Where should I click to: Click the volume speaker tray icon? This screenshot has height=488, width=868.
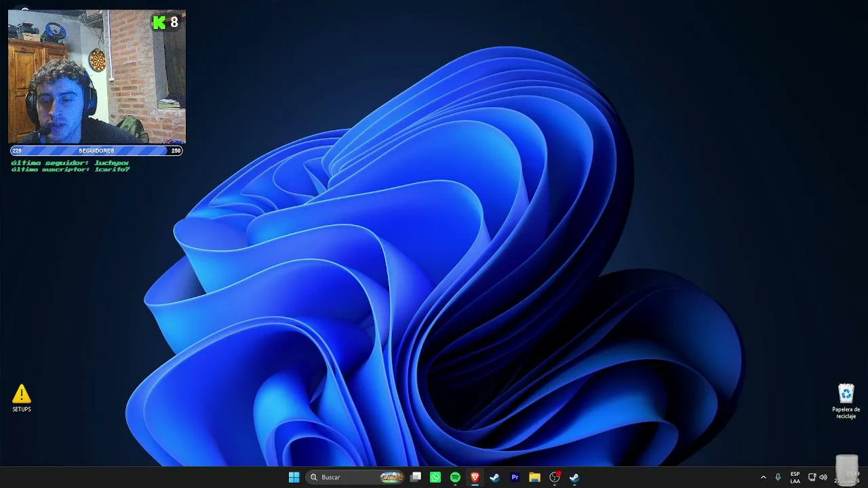(x=823, y=477)
